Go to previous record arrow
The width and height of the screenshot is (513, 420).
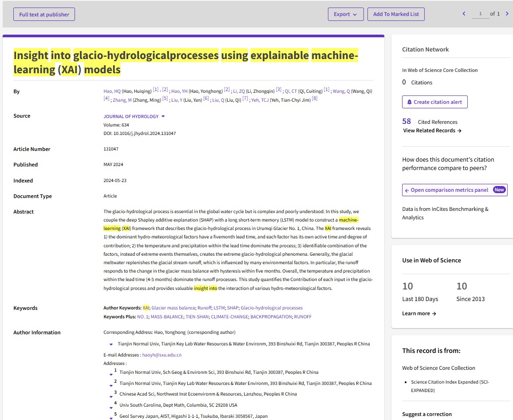tap(464, 14)
